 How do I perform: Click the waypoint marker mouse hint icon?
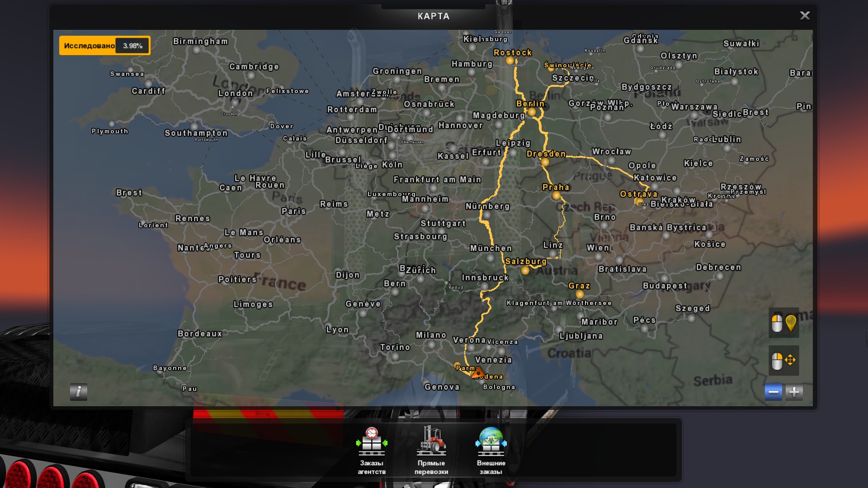coord(784,323)
